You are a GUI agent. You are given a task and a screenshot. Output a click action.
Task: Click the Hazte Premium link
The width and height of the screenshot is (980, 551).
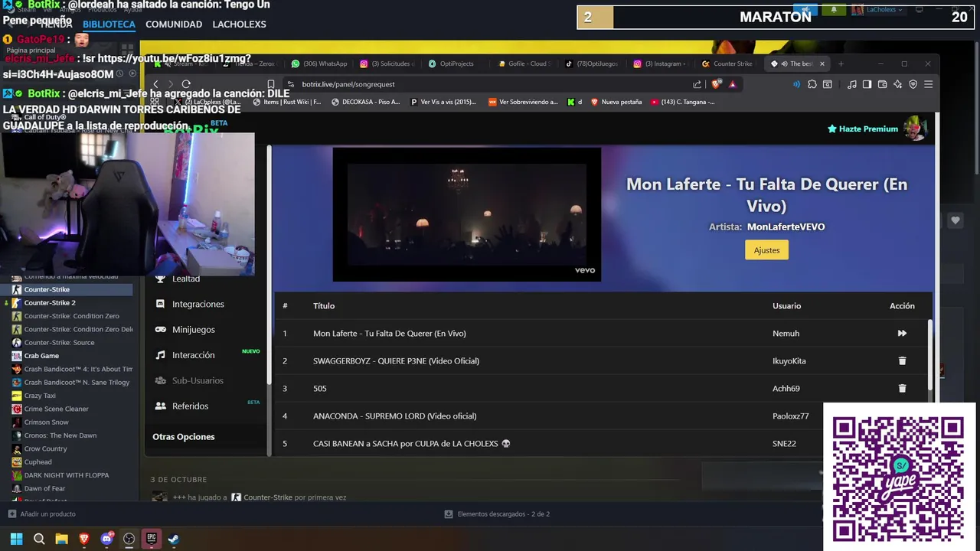862,129
